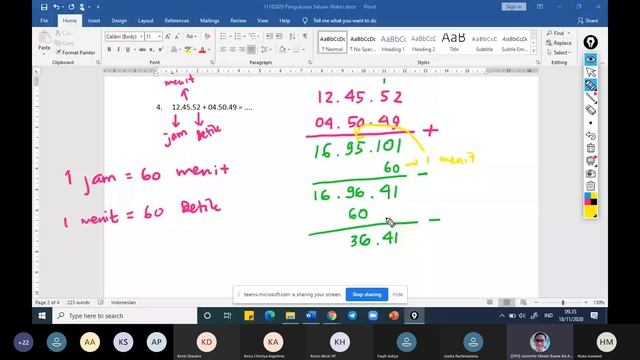Image resolution: width=640 pixels, height=360 pixels.
Task: Open Google Chrome from taskbar
Action: click(x=331, y=316)
